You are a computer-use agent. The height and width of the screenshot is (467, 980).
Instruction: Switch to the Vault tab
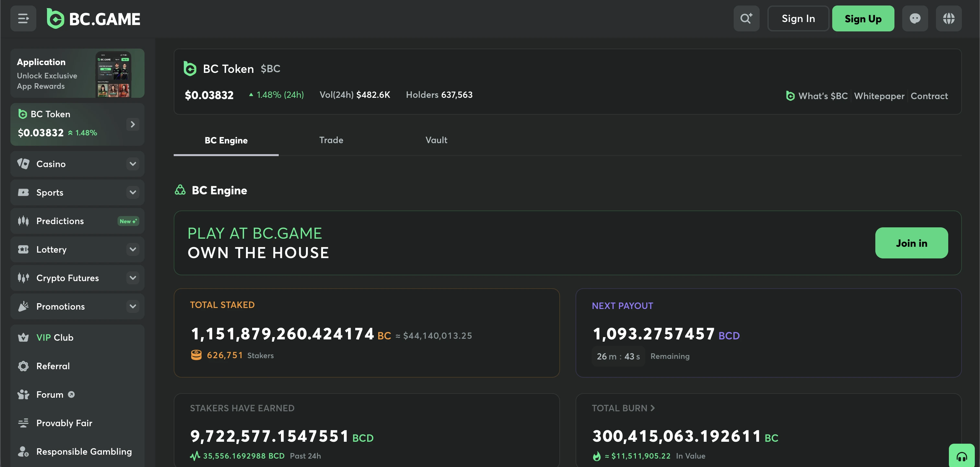(x=436, y=140)
